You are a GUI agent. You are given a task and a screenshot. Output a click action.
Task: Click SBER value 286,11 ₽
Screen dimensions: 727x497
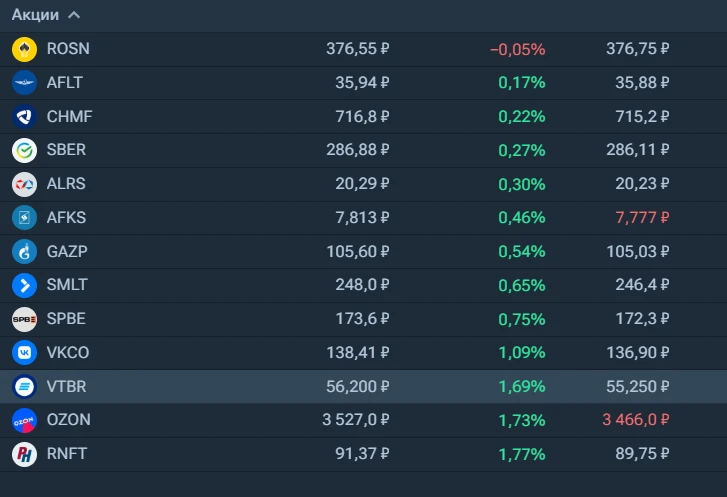point(638,150)
